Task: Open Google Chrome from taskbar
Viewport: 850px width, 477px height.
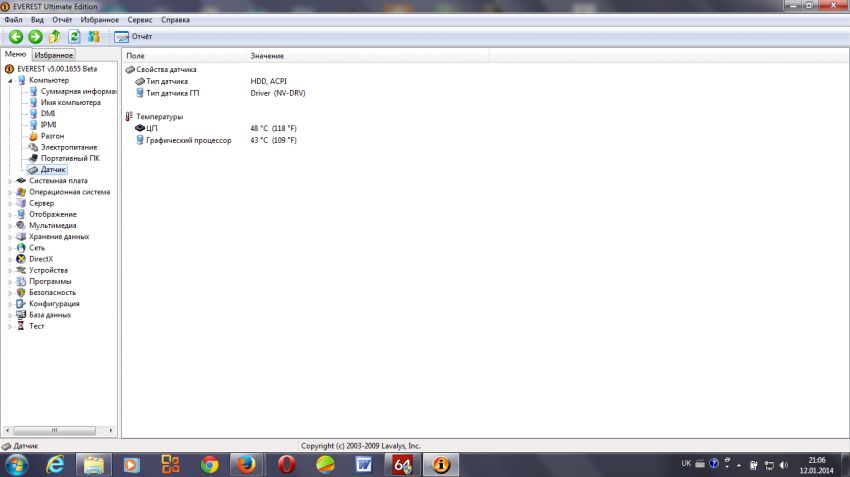Action: tap(209, 465)
